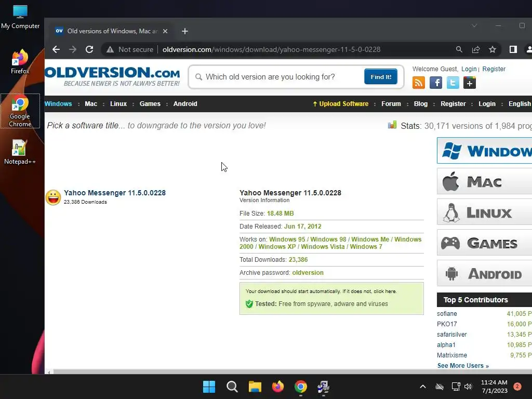Click See More Users link
The width and height of the screenshot is (532, 399).
point(463,366)
